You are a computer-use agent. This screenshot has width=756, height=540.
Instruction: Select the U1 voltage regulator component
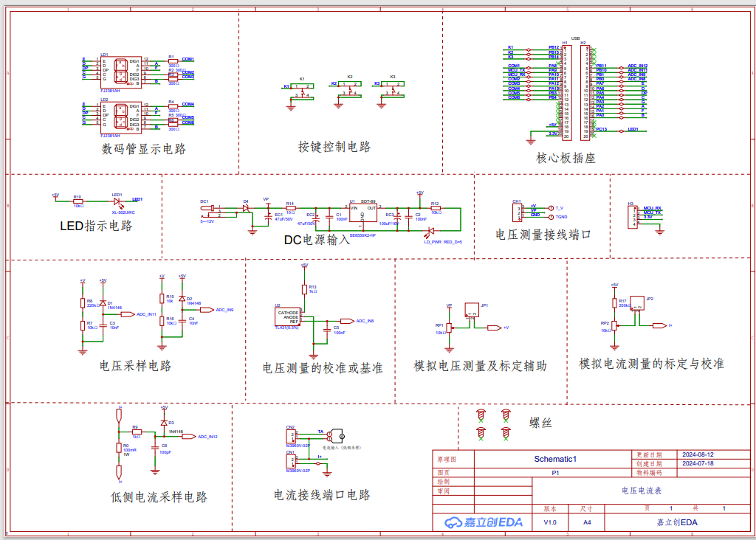point(363,212)
